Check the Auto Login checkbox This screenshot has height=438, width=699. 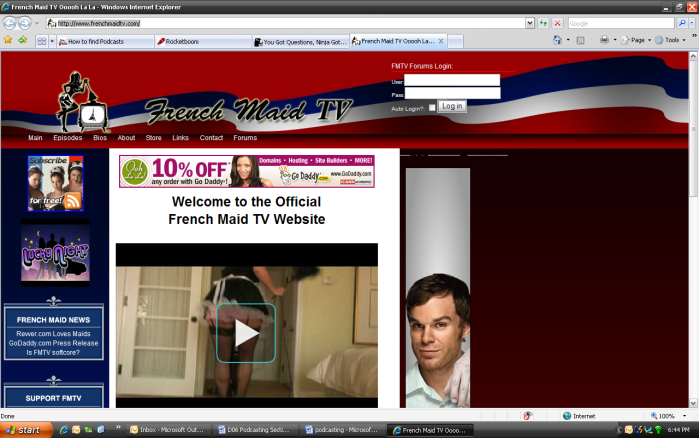click(x=432, y=107)
